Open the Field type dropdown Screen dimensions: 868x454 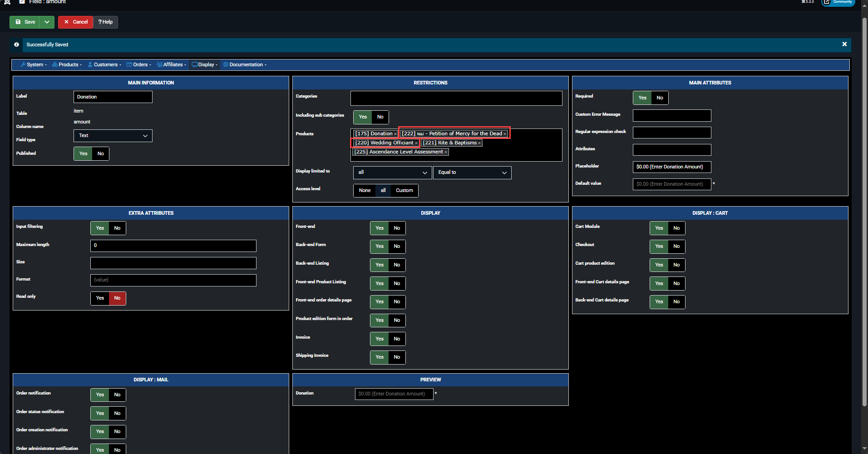pyautogui.click(x=113, y=136)
